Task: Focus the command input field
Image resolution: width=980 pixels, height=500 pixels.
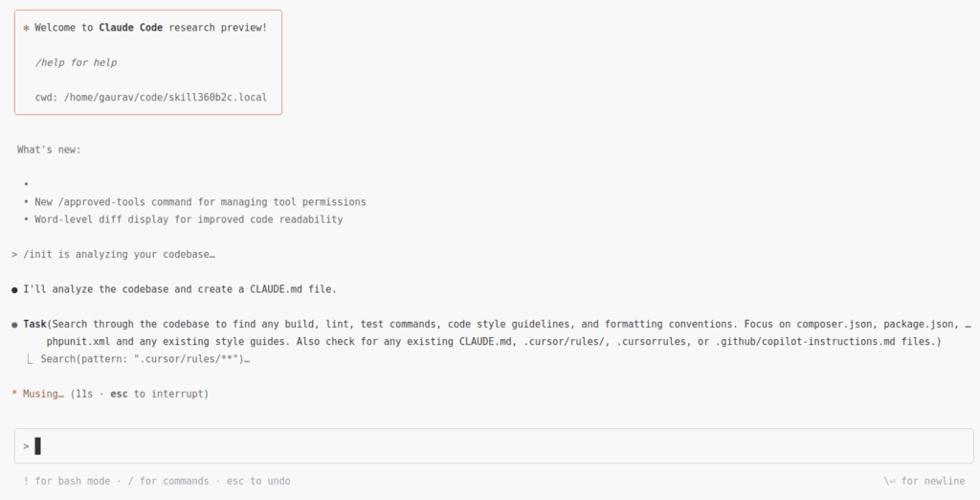Action: [494, 446]
